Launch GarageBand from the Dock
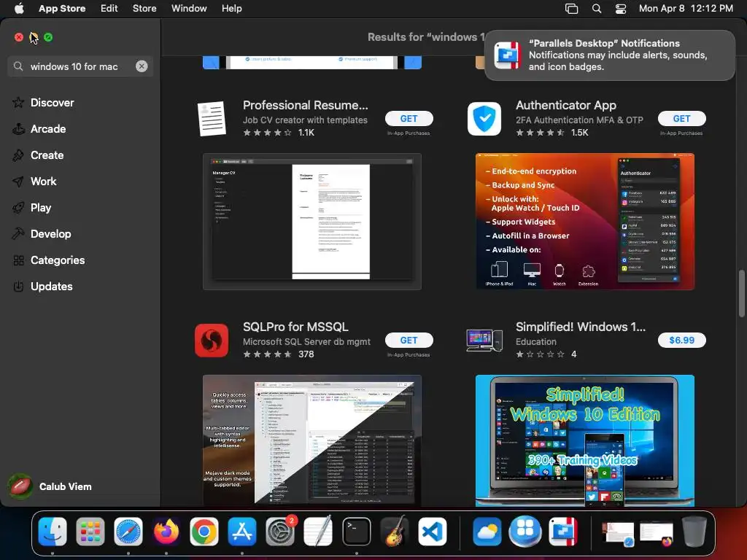This screenshot has height=560, width=747. tap(395, 532)
